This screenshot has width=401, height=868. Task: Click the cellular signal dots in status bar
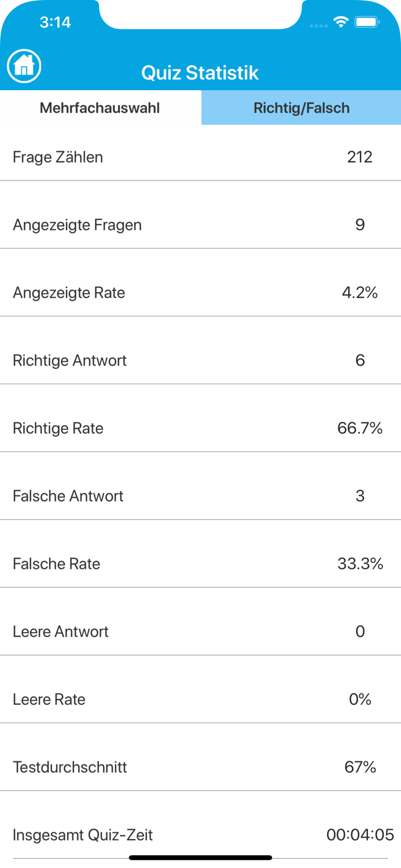click(x=318, y=25)
